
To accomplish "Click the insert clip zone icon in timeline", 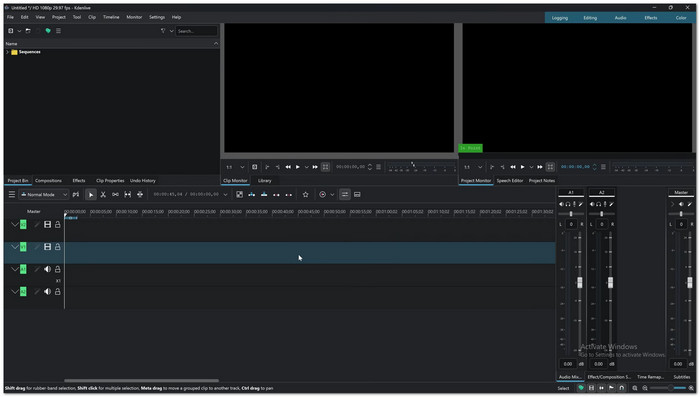I will point(252,195).
